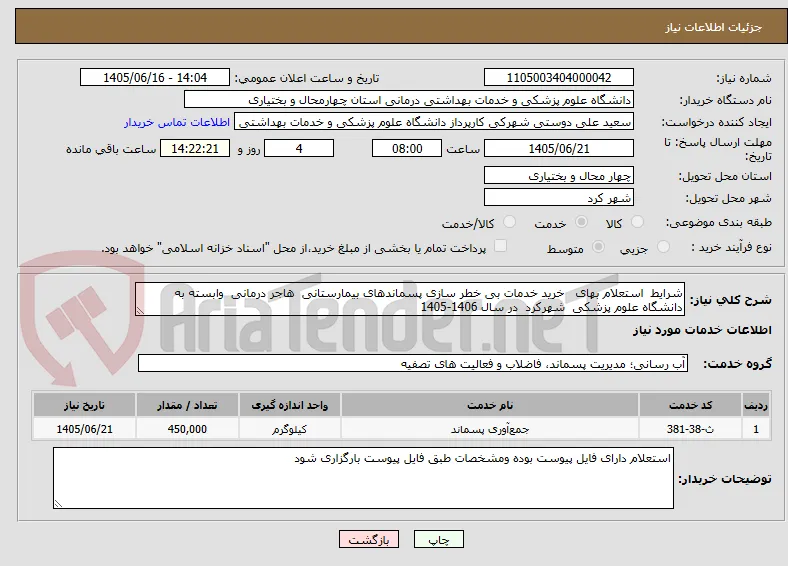Click the شماره نیاز label
788x566 pixels.
pos(744,78)
